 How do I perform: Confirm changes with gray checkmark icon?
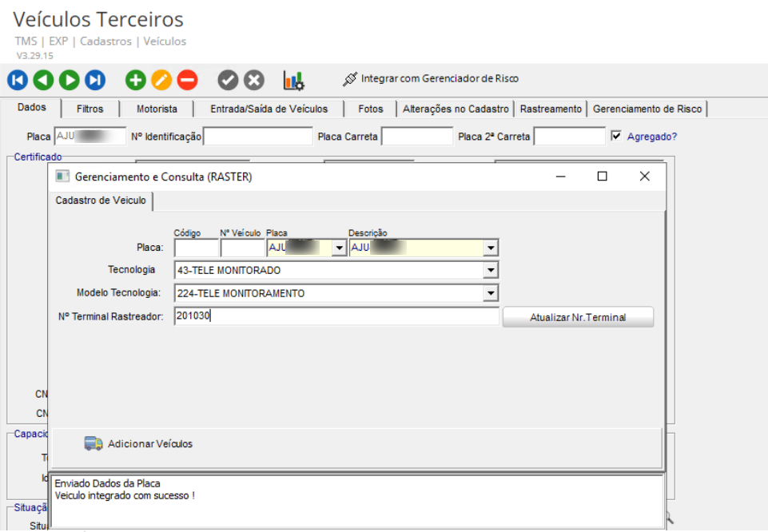click(229, 80)
